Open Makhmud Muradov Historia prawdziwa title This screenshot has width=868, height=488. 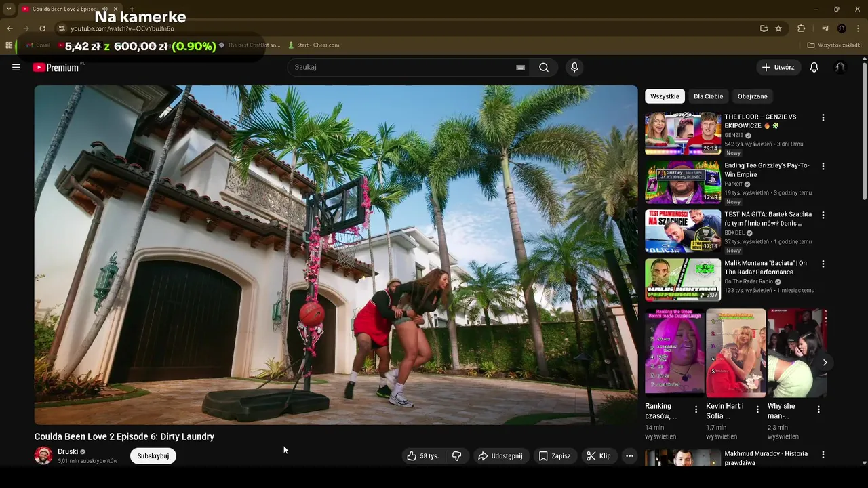(766, 458)
